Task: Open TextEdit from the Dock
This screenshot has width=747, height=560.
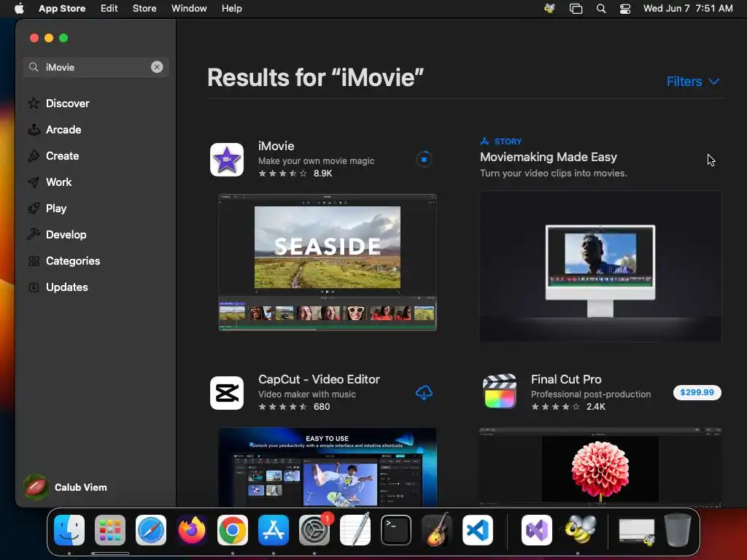Action: (355, 529)
